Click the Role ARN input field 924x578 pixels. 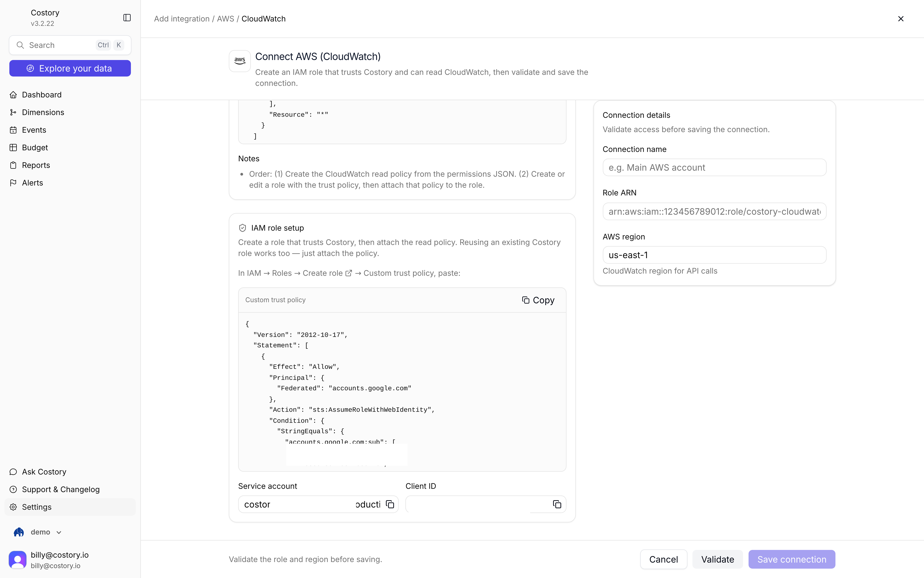tap(714, 211)
